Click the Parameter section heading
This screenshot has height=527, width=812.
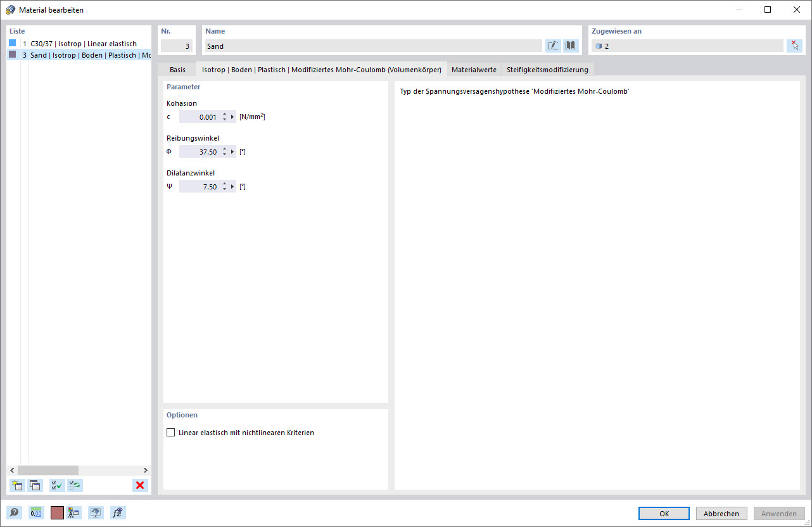(x=183, y=87)
